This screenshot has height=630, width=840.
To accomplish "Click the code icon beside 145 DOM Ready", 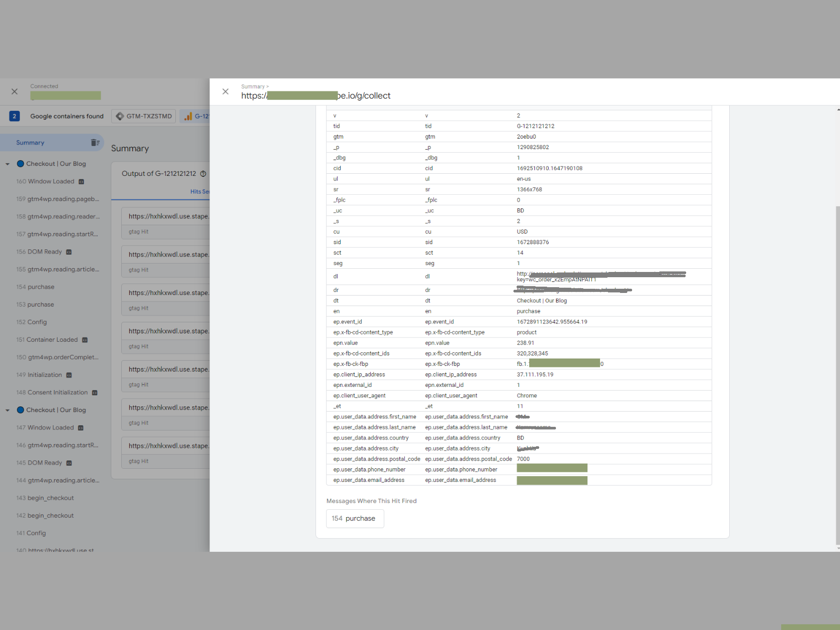I will 69,463.
